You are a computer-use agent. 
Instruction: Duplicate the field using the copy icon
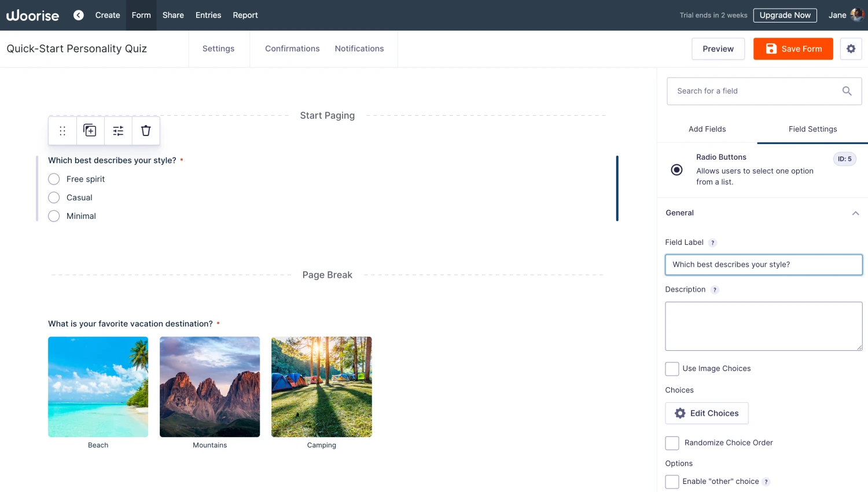pos(90,130)
